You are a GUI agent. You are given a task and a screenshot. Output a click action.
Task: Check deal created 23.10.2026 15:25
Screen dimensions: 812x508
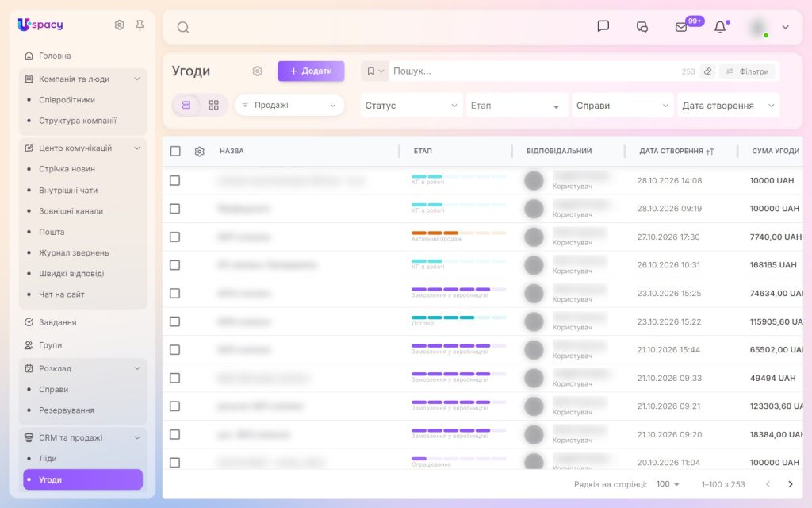(175, 294)
